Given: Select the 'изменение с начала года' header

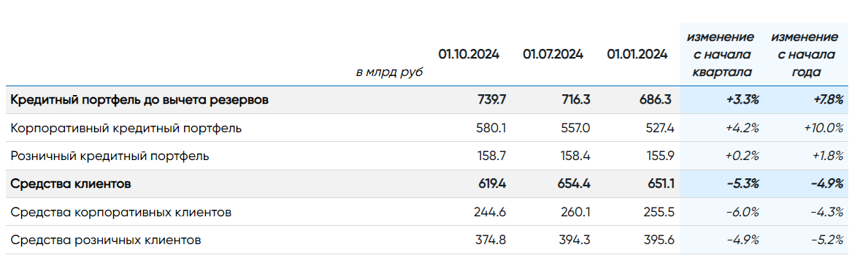Looking at the screenshot, I should tap(804, 54).
